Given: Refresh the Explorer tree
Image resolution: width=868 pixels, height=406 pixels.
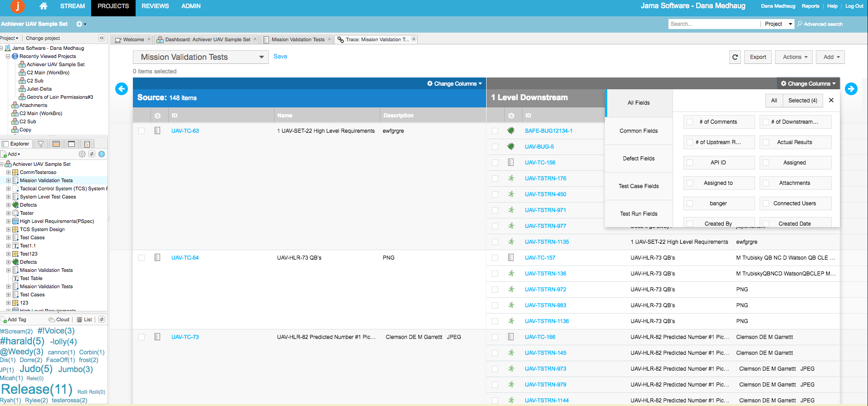Looking at the screenshot, I should [92, 154].
